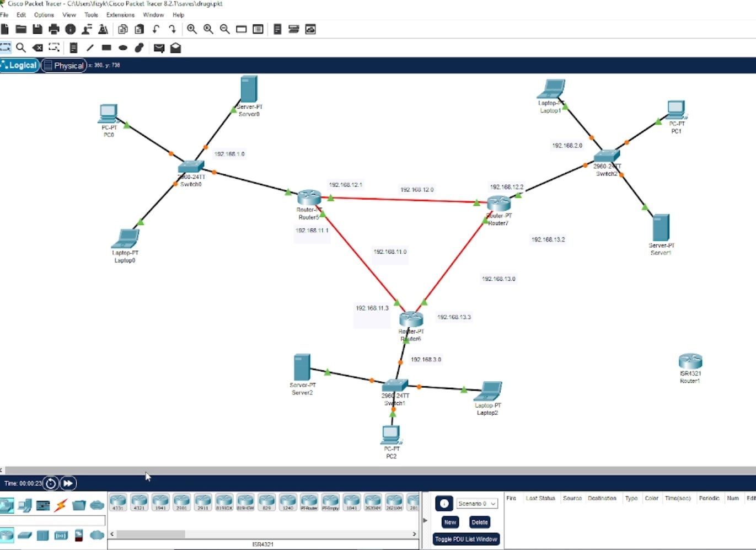Click the New scenario button
The image size is (756, 550).
click(x=450, y=522)
